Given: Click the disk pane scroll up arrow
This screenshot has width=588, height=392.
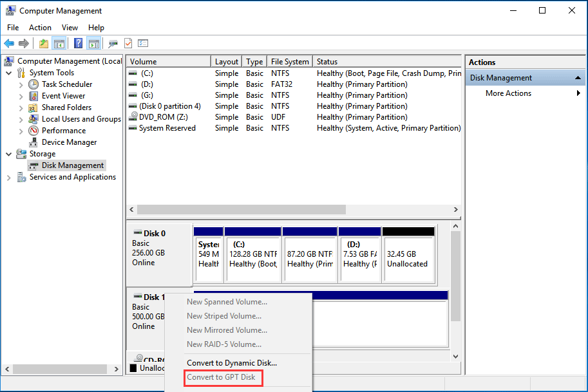Looking at the screenshot, I should (455, 226).
